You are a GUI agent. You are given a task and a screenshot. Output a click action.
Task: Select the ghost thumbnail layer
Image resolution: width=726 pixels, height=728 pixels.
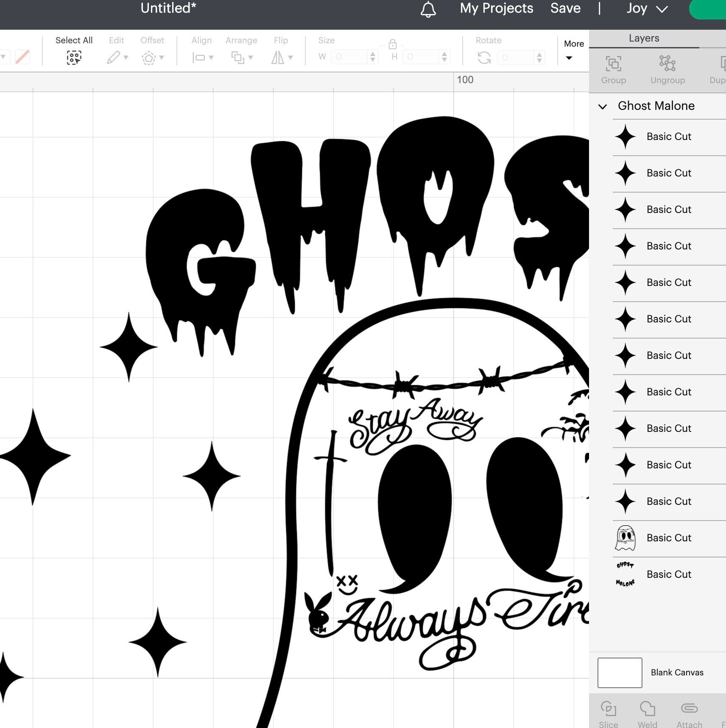pyautogui.click(x=625, y=538)
